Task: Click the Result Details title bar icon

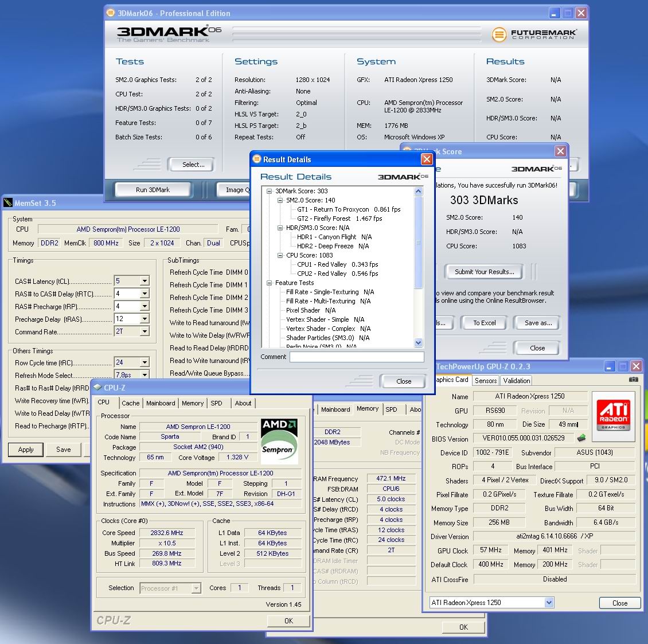Action: 257,159
